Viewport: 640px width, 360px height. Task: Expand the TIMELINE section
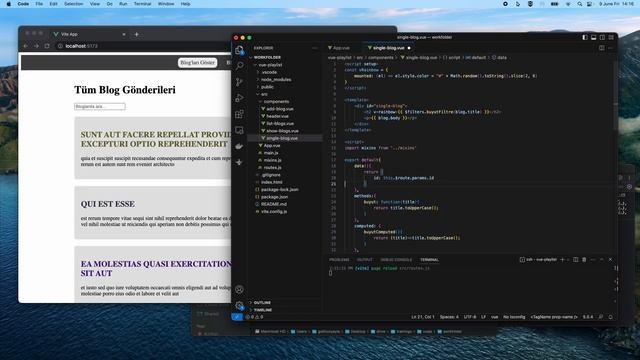click(263, 310)
